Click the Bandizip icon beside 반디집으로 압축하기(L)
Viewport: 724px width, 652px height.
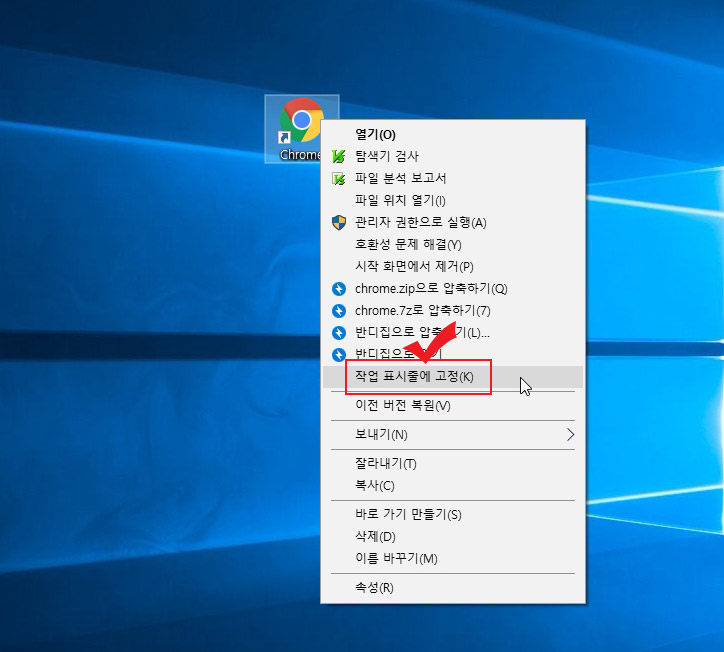[x=338, y=333]
